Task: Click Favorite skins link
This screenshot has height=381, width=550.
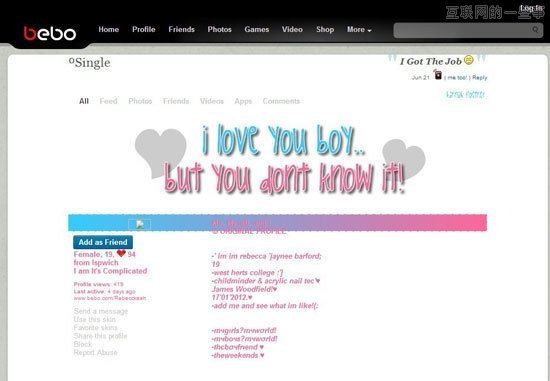Action: pos(95,328)
